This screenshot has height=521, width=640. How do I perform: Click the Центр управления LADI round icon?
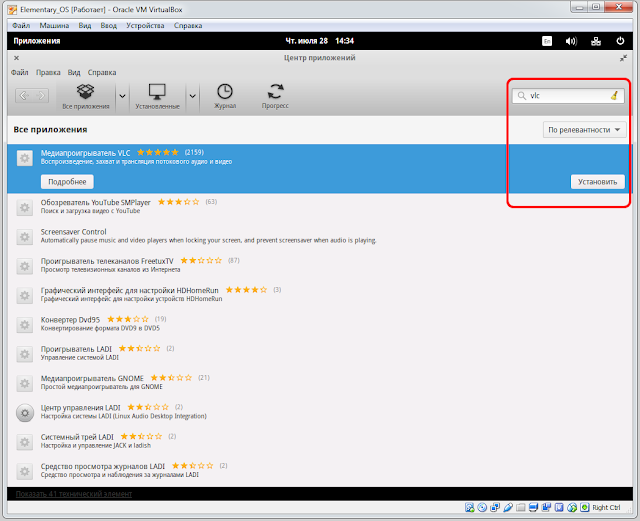[x=24, y=413]
